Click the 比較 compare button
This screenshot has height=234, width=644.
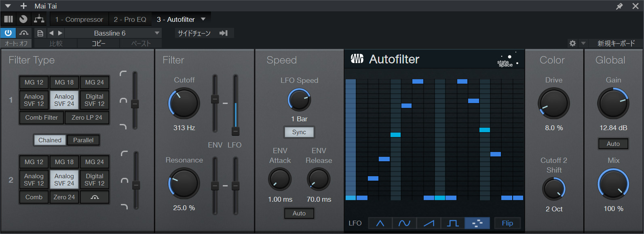tap(56, 43)
